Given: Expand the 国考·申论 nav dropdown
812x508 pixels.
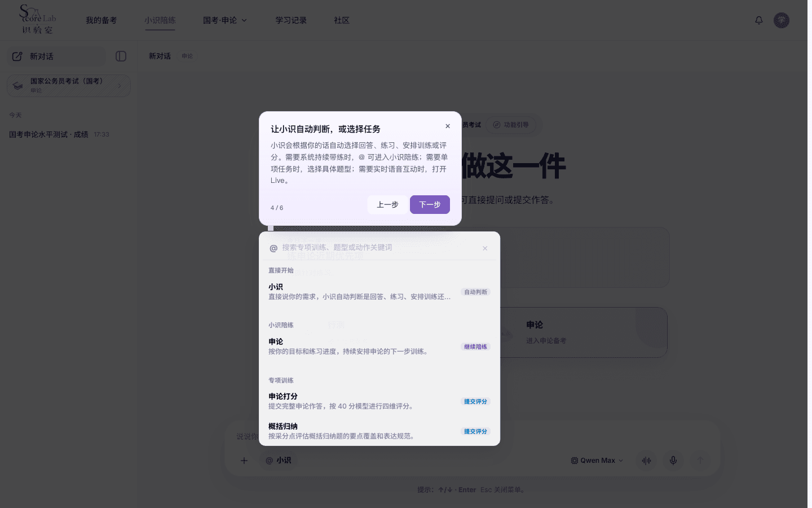Looking at the screenshot, I should tap(225, 20).
